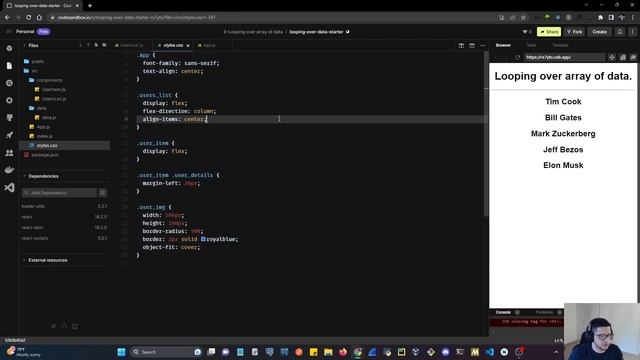
Task: Open the Docker whale icon in sidebar
Action: tap(9, 170)
